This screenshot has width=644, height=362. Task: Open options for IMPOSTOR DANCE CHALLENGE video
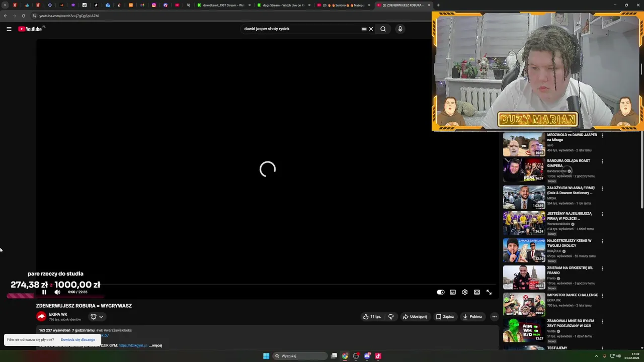[x=602, y=296]
